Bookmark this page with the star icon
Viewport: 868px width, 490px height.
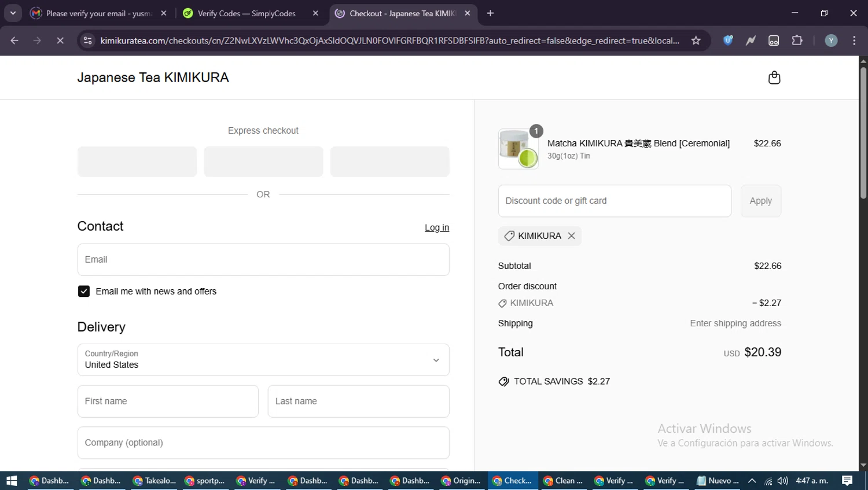[x=696, y=40]
